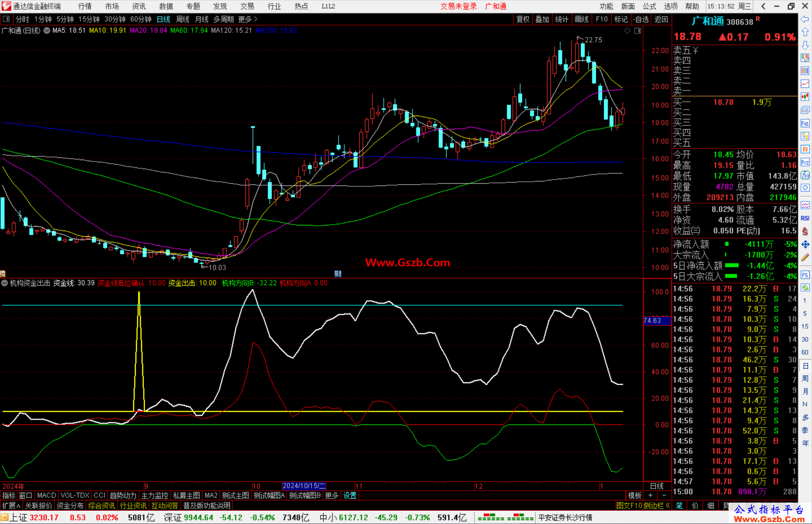Collapse the 侧边栏 sidebar
This screenshot has width=812, height=524.
tap(657, 506)
